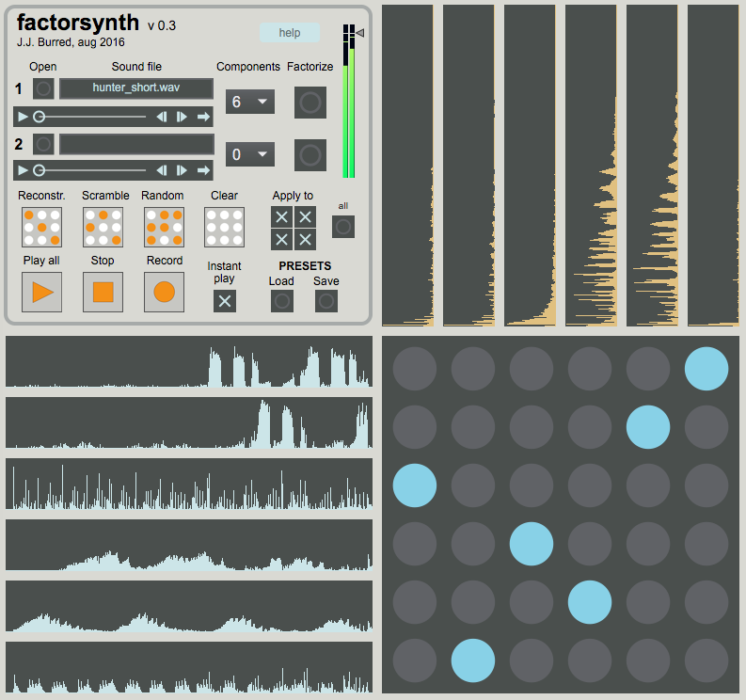Select the first spectral component column
This screenshot has height=700, width=746.
click(x=407, y=166)
